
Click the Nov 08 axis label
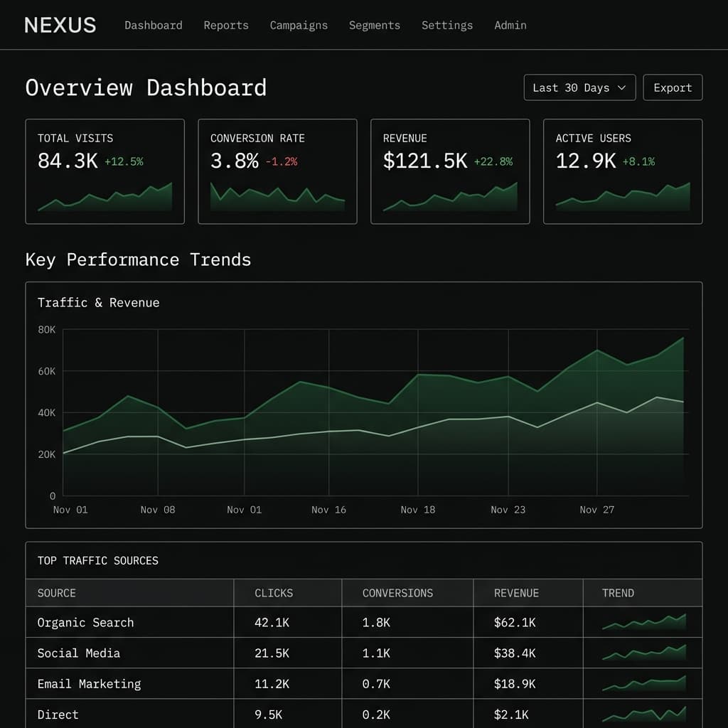pos(158,510)
